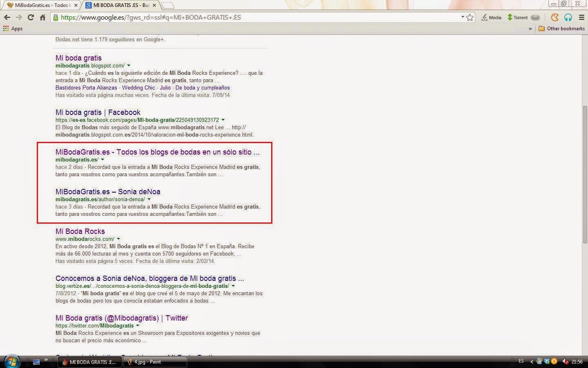The image size is (588, 368).
Task: Open the Dropbox tray icon
Action: [547, 361]
